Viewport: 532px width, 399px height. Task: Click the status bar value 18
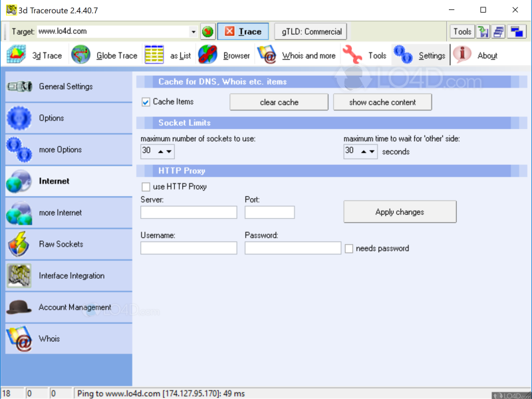(7, 394)
